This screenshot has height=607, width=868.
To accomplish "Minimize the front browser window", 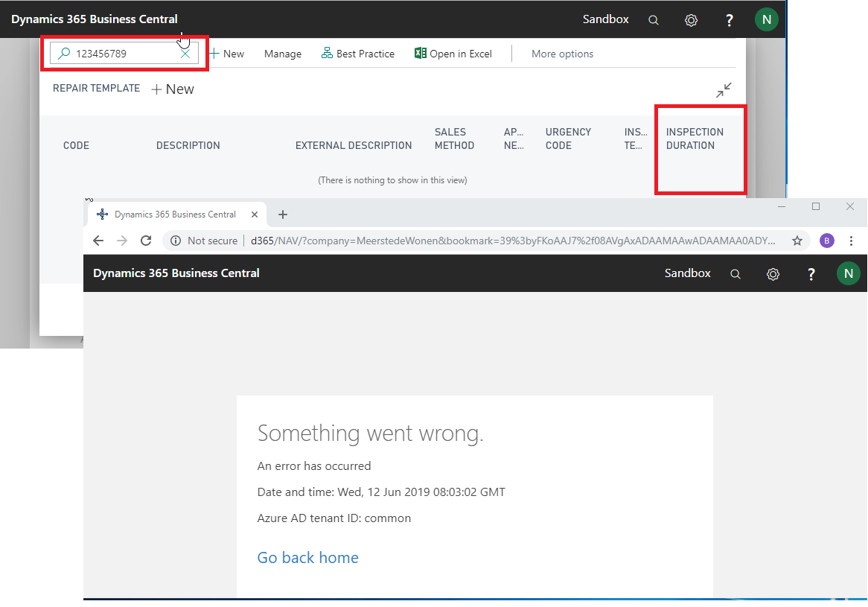I will click(782, 206).
